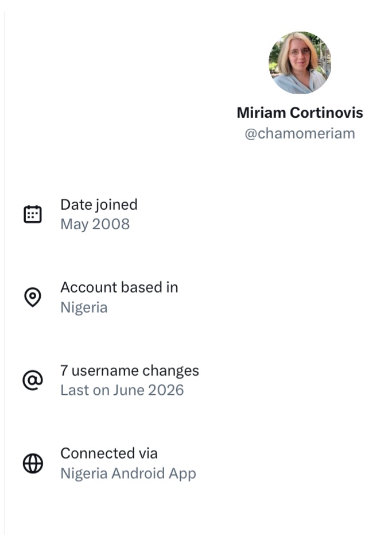Click the Nigeria location value
The image size is (392, 535).
click(84, 307)
